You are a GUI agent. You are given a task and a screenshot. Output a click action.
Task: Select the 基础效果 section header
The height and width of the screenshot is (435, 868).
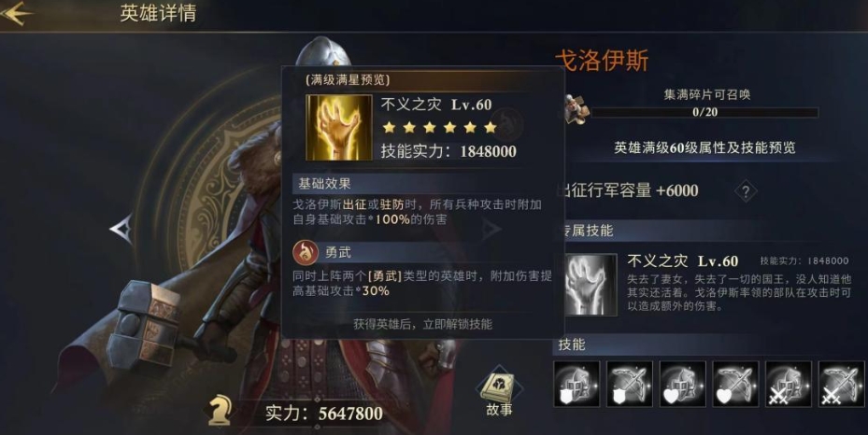tap(324, 184)
